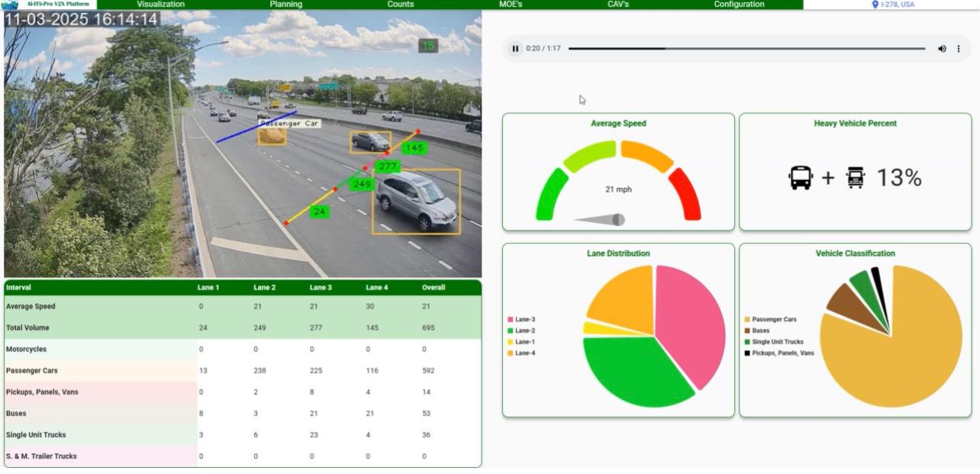This screenshot has height=474, width=980.
Task: Switch to the Visualization tab
Action: [x=159, y=5]
